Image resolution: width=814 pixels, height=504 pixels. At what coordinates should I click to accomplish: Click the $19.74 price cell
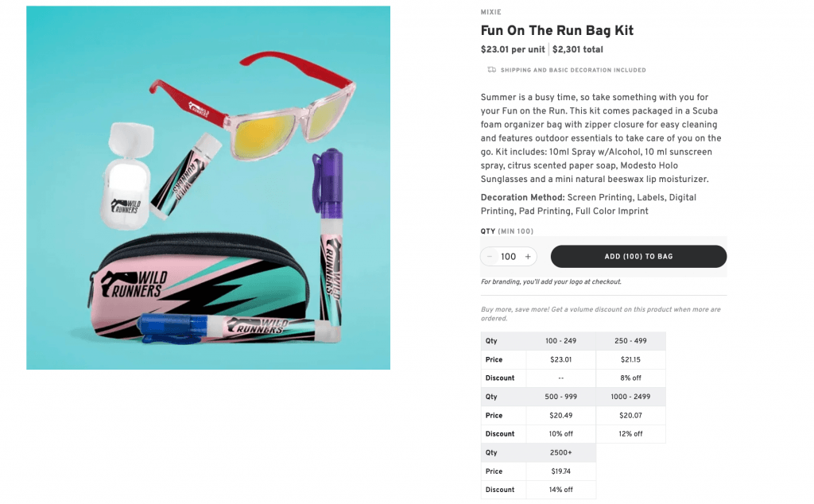560,471
